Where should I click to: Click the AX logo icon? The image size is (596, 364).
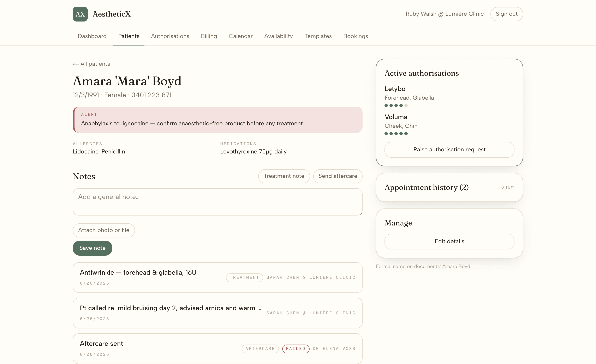[80, 14]
